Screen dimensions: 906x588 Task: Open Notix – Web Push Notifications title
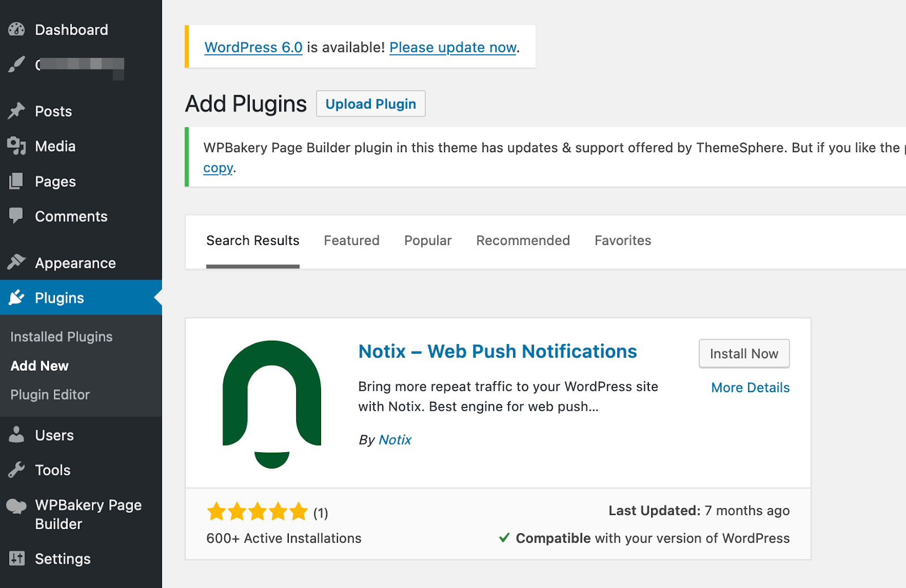click(498, 351)
